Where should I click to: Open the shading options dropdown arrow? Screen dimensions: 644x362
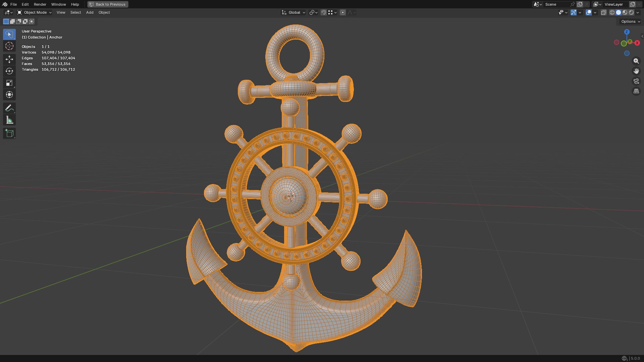(x=638, y=12)
